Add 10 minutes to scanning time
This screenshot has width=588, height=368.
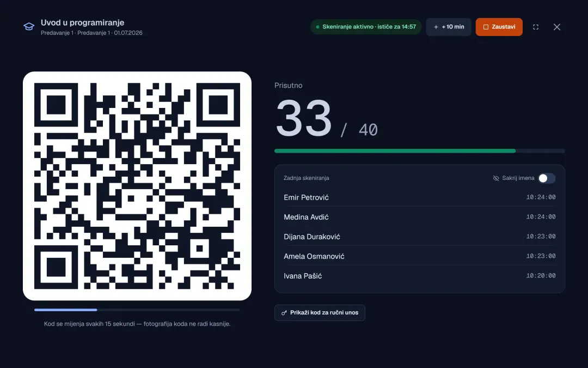449,27
